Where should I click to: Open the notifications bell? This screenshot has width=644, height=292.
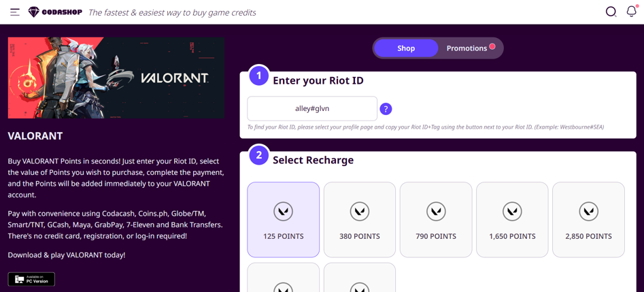[x=631, y=12]
